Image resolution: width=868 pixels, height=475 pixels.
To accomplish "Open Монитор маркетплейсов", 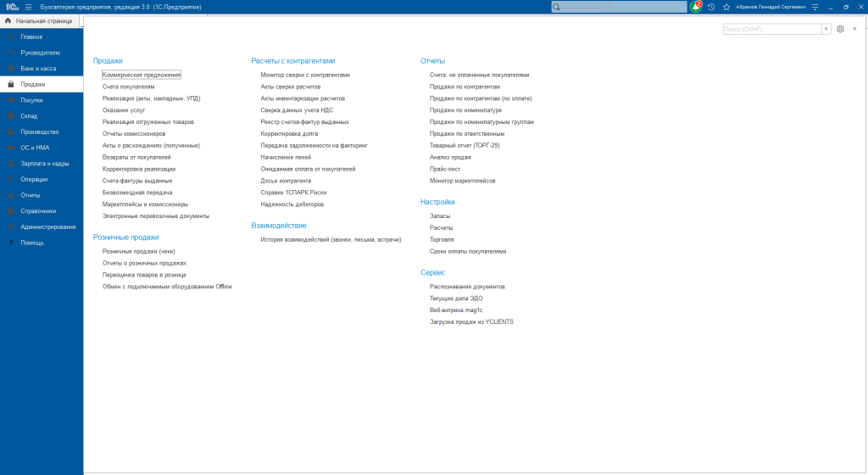I will tap(462, 181).
